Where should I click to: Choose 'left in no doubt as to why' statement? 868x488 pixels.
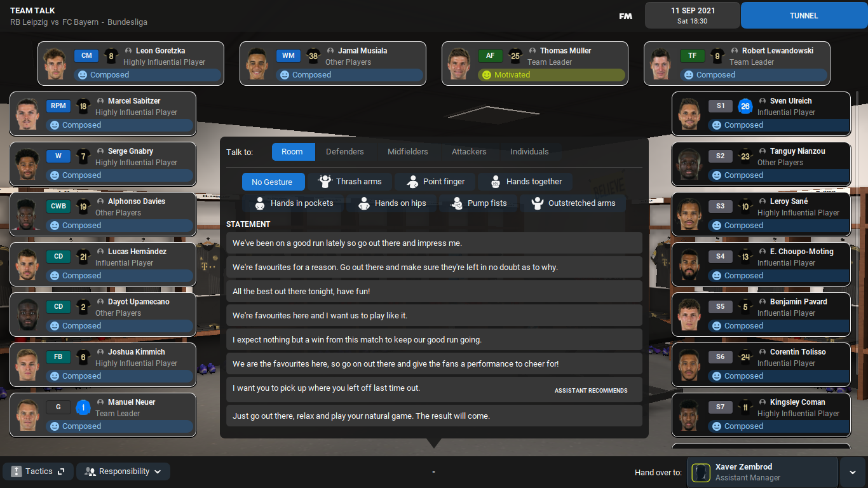pyautogui.click(x=434, y=267)
